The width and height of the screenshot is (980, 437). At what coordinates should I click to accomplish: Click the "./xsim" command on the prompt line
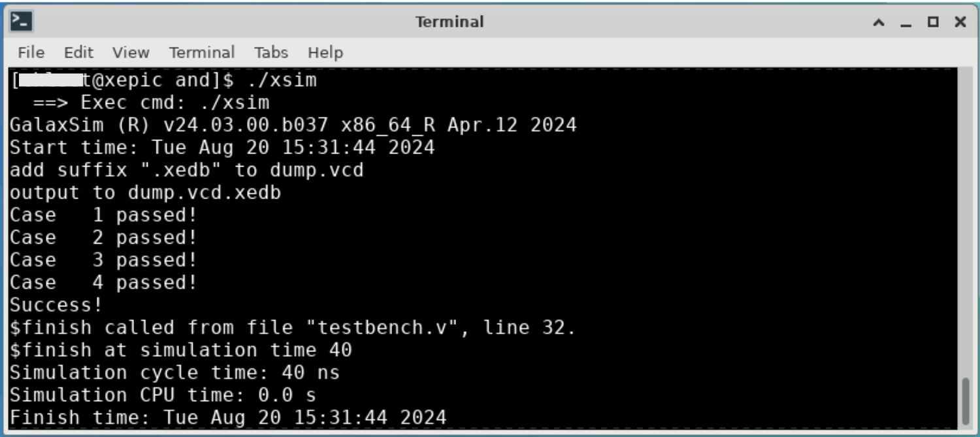point(282,81)
